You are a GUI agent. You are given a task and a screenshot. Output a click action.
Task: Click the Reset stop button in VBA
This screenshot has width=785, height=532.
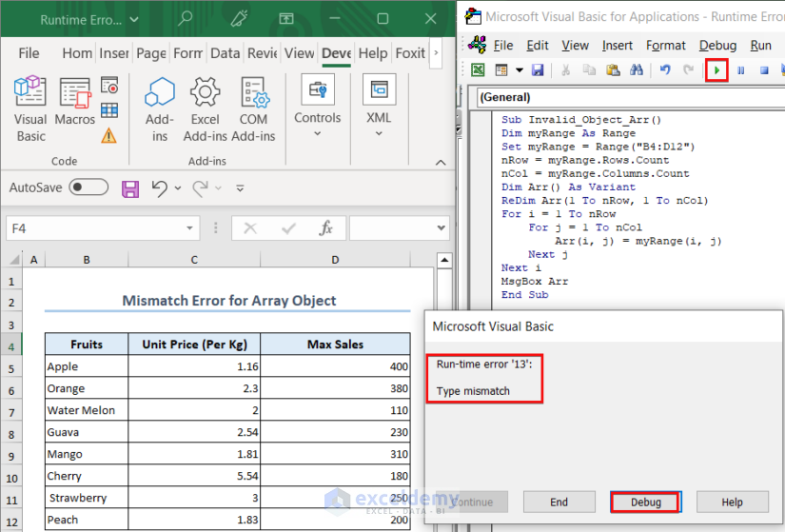[764, 70]
